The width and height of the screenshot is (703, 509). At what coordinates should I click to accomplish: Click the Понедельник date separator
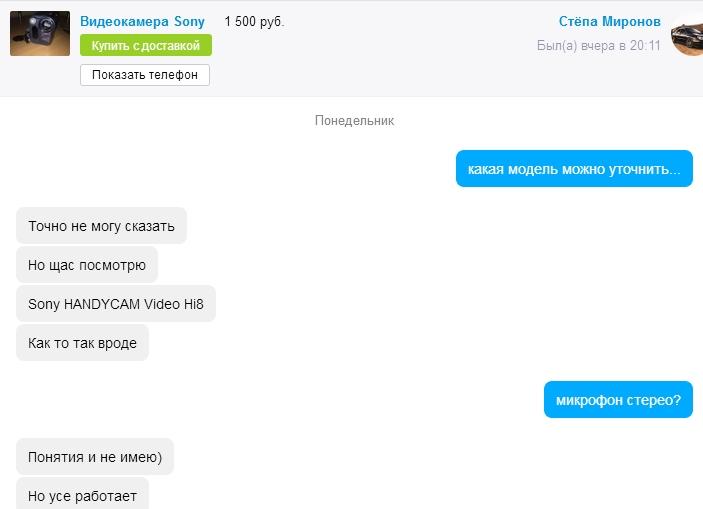point(354,120)
